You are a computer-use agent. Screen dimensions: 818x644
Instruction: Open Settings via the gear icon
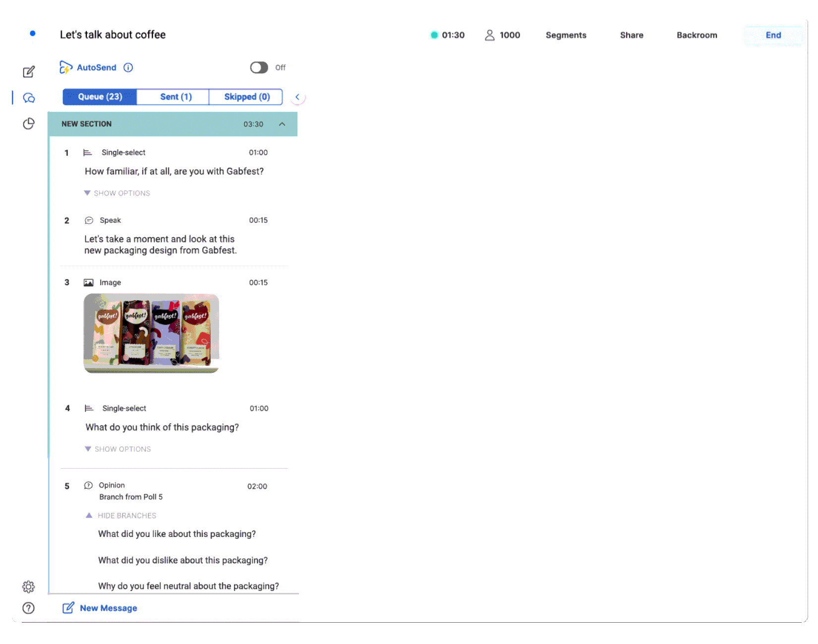pyautogui.click(x=28, y=587)
